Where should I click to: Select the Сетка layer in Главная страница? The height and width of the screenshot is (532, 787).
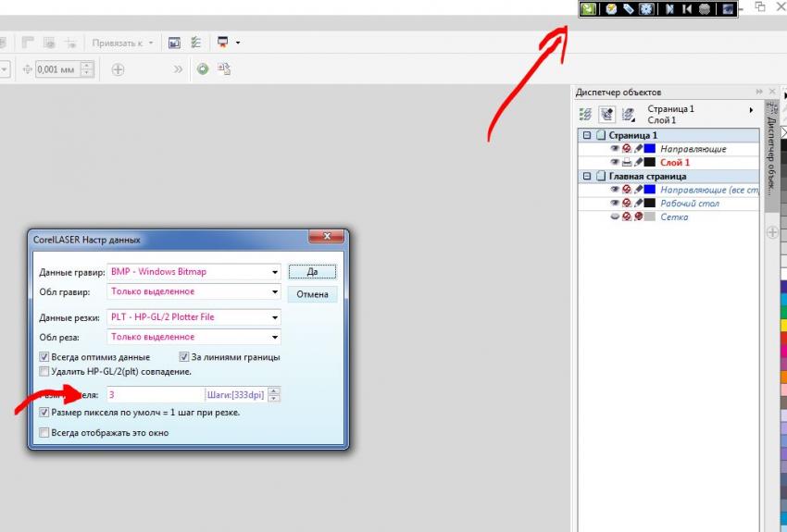pos(673,217)
